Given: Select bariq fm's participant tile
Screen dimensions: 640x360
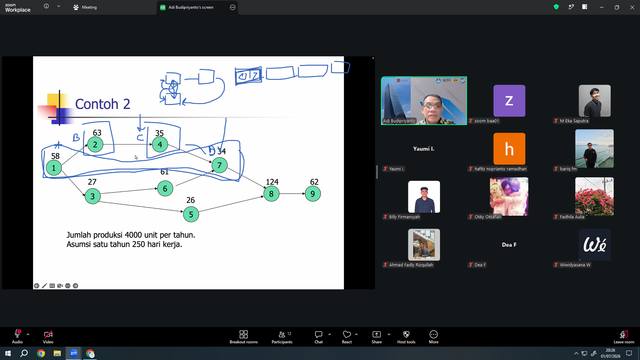Looking at the screenshot, I should 594,149.
